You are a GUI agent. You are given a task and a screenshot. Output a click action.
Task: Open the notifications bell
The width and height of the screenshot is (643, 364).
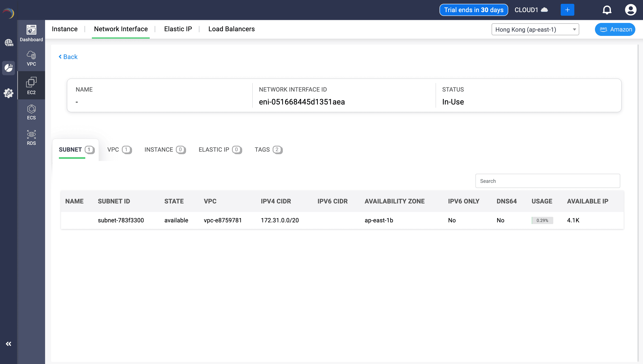[x=607, y=10]
